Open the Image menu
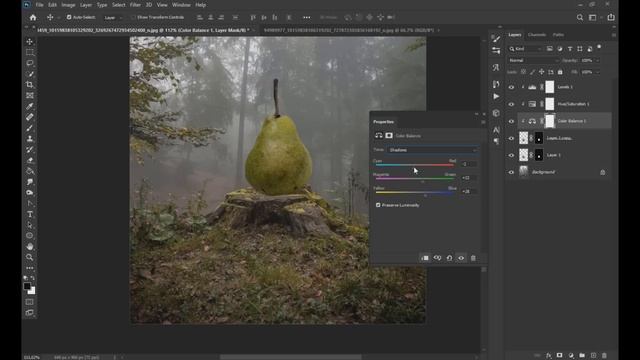 [x=68, y=5]
